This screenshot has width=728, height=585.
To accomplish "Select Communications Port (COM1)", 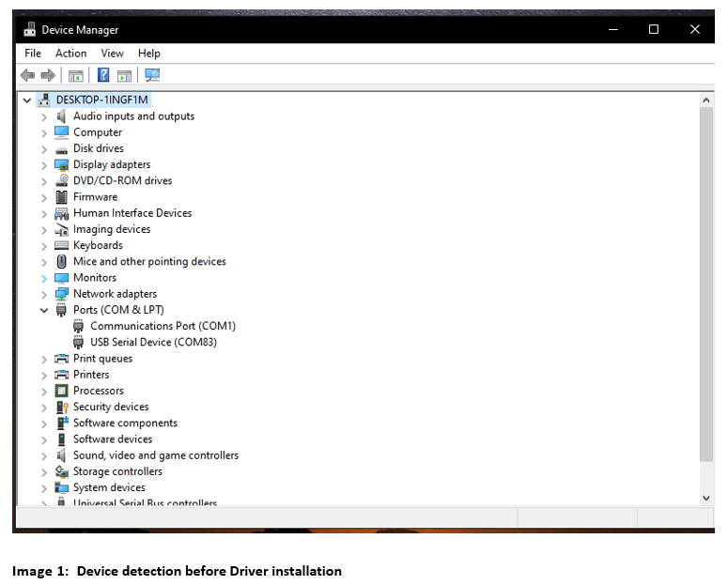I will (x=163, y=326).
